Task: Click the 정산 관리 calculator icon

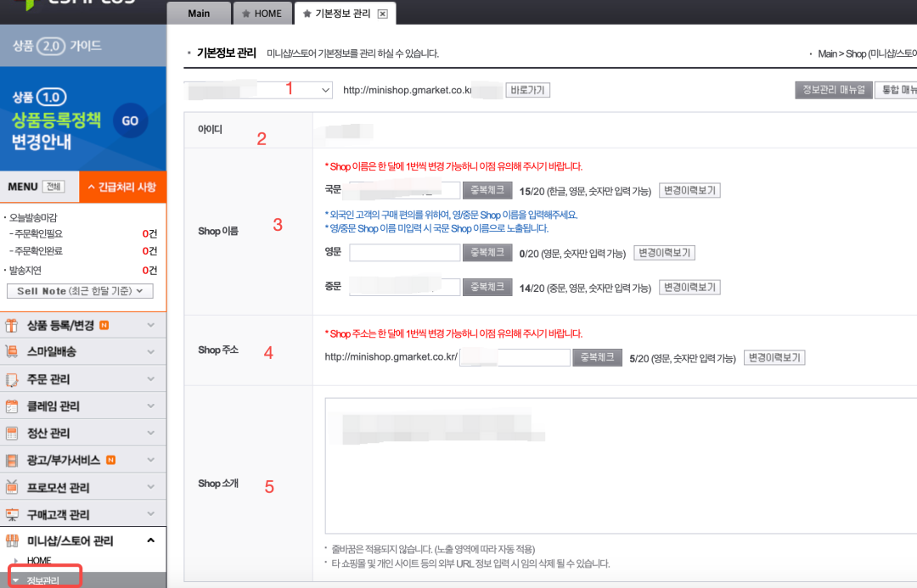Action: [11, 433]
